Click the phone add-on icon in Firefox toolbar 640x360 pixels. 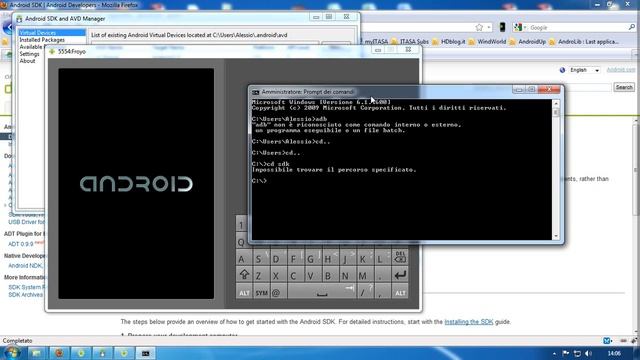click(502, 27)
